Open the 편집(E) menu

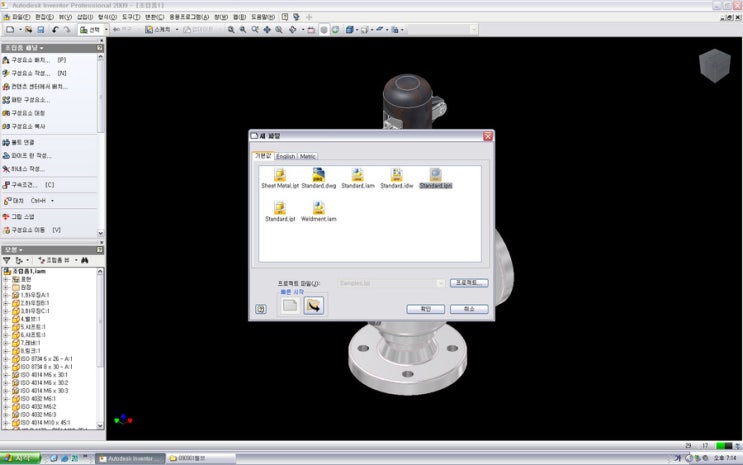[x=44, y=17]
